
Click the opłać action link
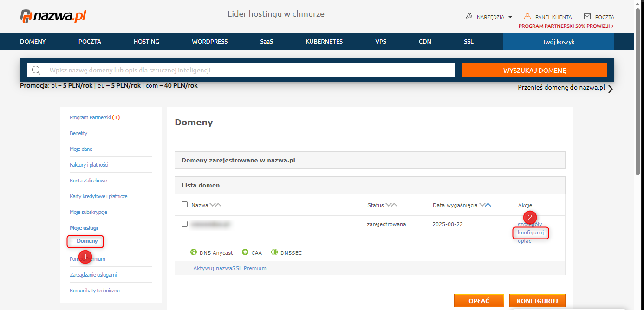pyautogui.click(x=525, y=241)
